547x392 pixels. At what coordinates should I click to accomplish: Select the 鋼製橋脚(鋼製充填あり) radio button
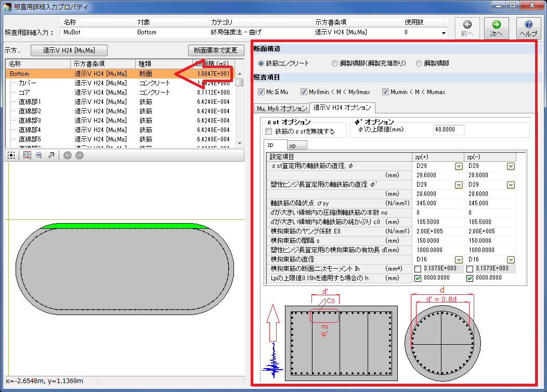[335, 63]
